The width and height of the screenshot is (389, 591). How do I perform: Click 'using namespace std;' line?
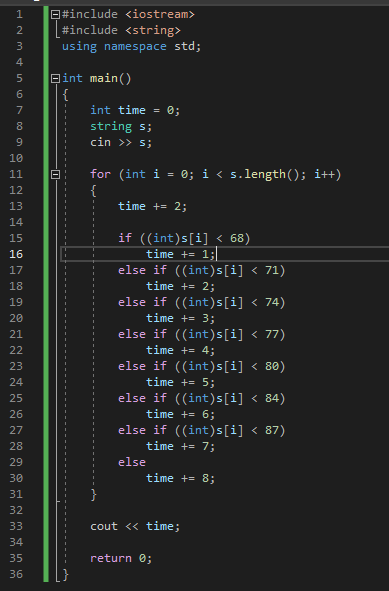pos(132,46)
